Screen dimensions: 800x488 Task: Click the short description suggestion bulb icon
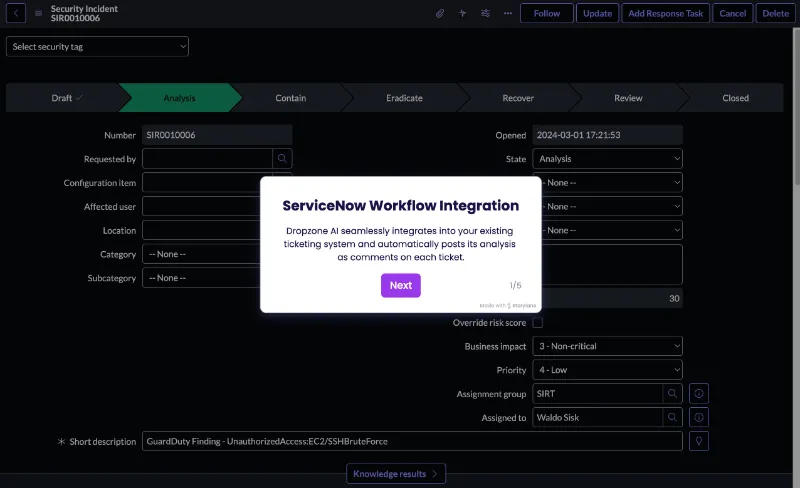tap(699, 441)
